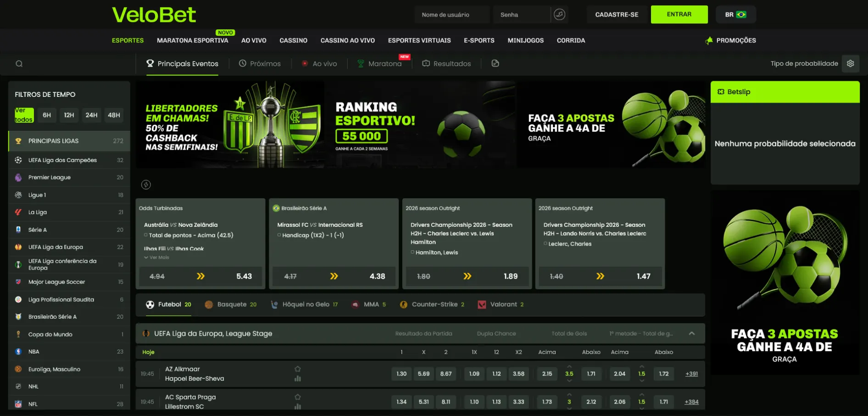Decrease total goals line for AZ Alkmaar

(569, 381)
